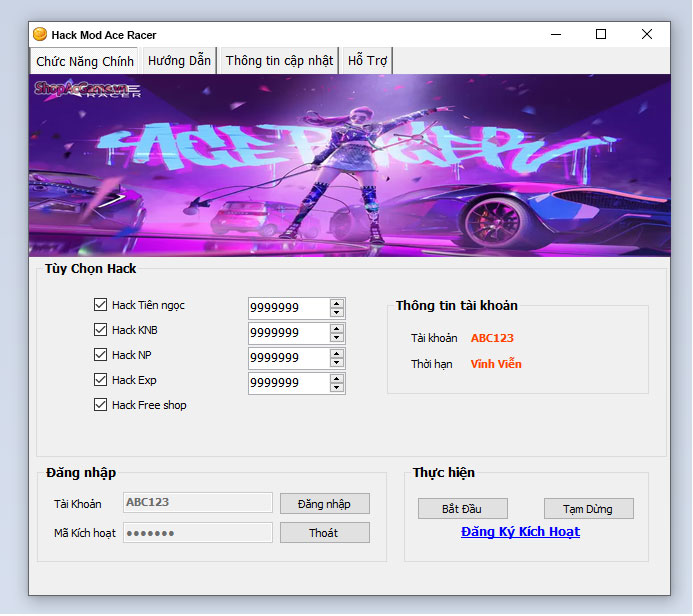The width and height of the screenshot is (693, 616).
Task: Open the Thông tin cập nhật tab
Action: tap(279, 61)
